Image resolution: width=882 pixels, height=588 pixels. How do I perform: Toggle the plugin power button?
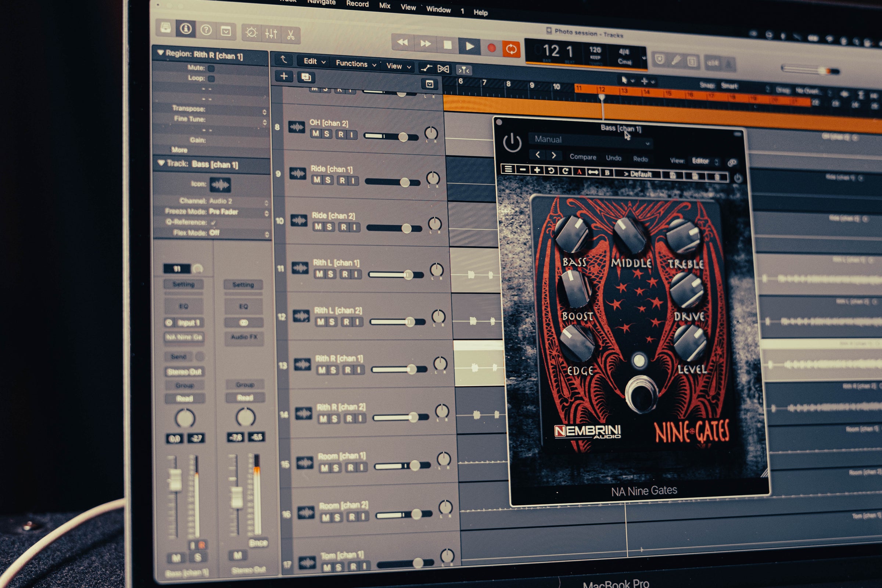point(513,141)
